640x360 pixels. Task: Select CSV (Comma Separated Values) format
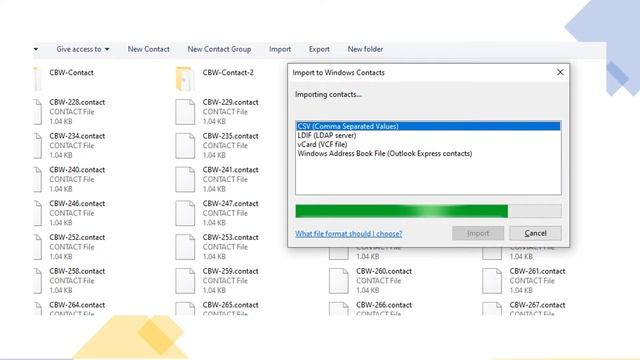click(428, 126)
